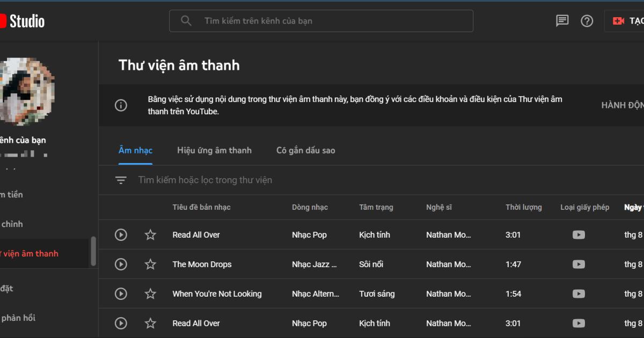Click the library search input field

pyautogui.click(x=215, y=180)
